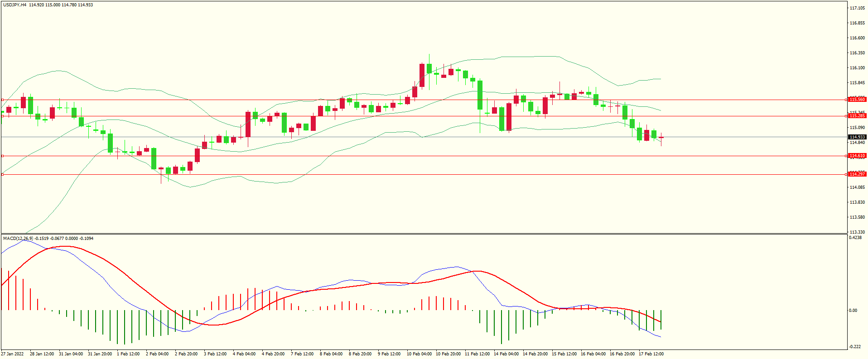
Task: Click the 2 Feb 04:00 time label
Action: 157,354
